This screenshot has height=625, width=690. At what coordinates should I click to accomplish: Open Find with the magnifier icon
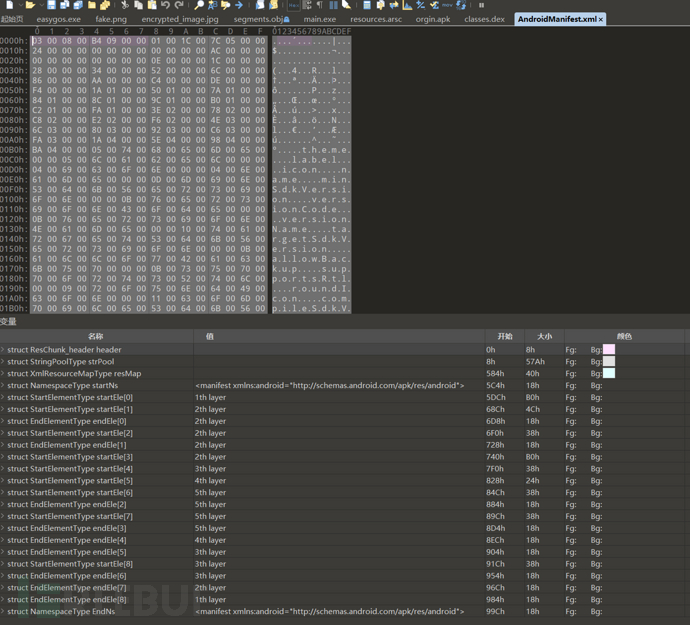coord(199,5)
